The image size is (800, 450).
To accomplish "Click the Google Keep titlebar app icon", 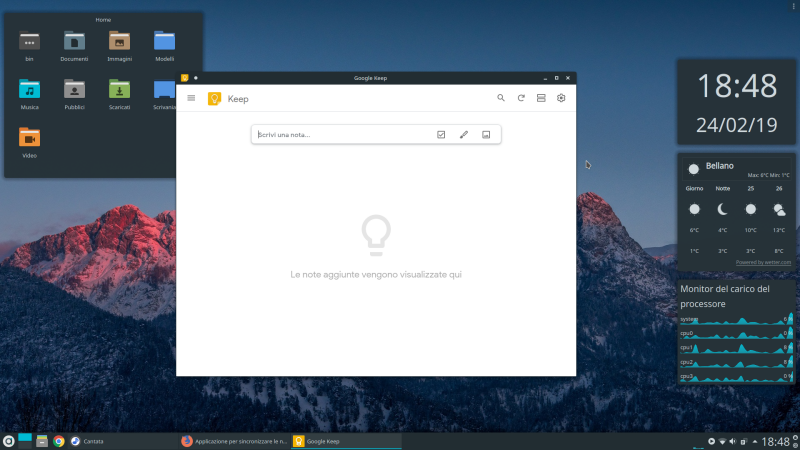I will (185, 78).
